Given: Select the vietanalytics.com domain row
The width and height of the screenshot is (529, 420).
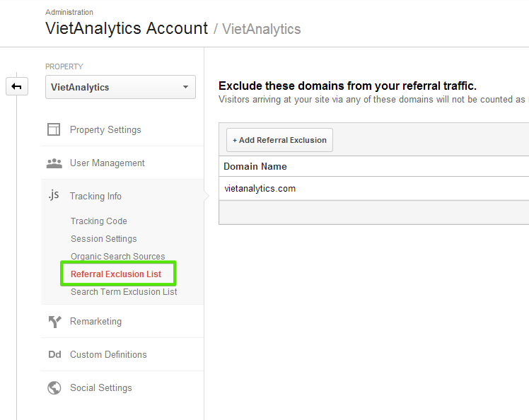Looking at the screenshot, I should (x=260, y=189).
